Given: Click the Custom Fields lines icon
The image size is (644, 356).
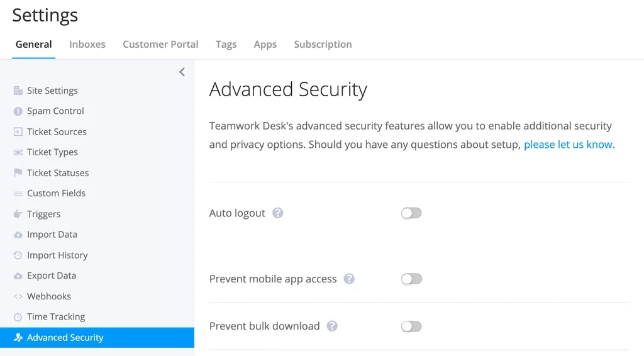Looking at the screenshot, I should click(x=18, y=193).
